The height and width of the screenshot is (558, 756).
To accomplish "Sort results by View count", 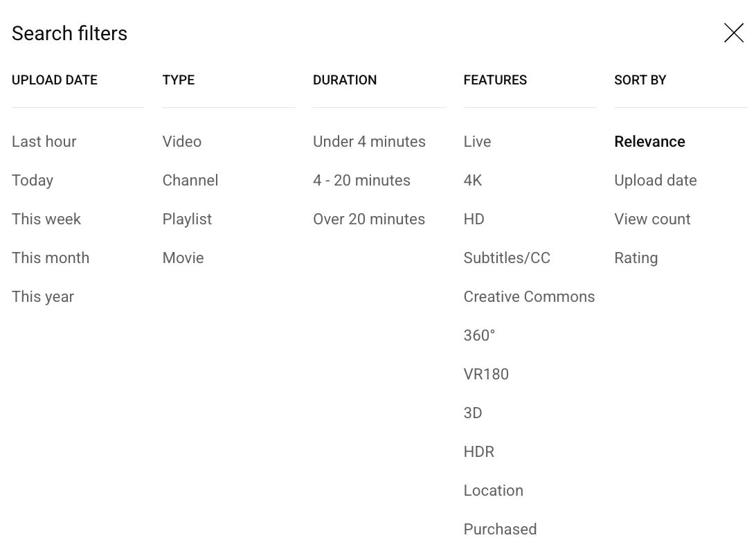I will click(x=652, y=219).
